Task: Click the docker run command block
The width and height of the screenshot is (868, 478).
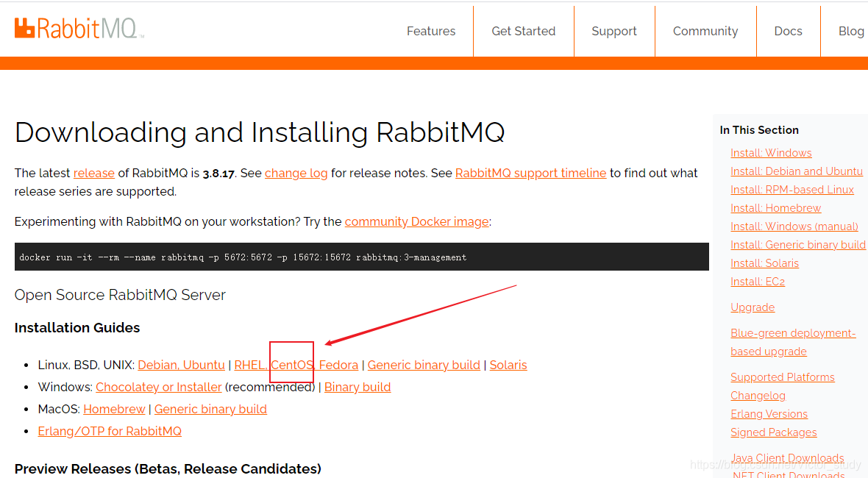Action: tap(361, 257)
